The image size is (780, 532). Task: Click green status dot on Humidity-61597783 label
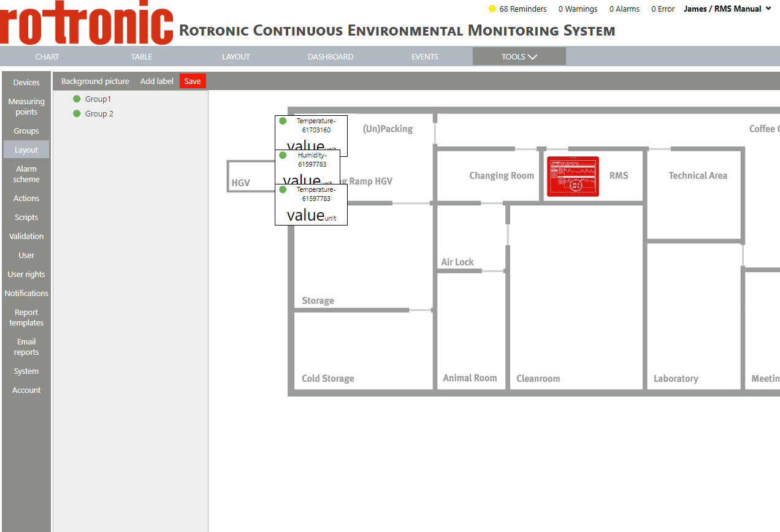283,155
